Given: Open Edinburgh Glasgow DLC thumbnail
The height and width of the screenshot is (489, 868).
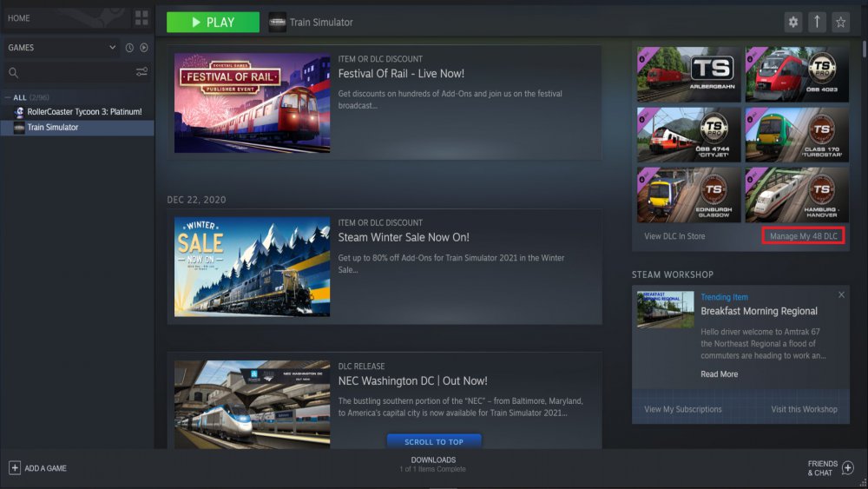Looking at the screenshot, I should pyautogui.click(x=688, y=195).
